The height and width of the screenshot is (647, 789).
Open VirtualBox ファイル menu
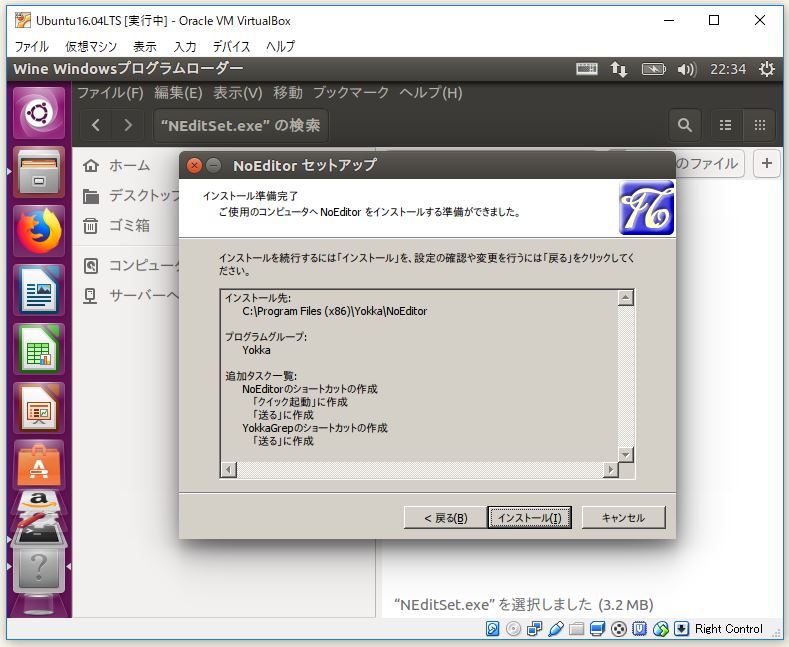point(31,46)
